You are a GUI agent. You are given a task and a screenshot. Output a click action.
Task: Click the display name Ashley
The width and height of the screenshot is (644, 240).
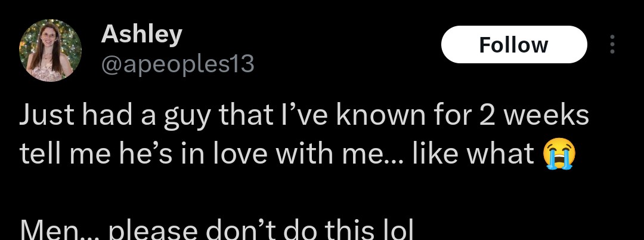coord(141,35)
